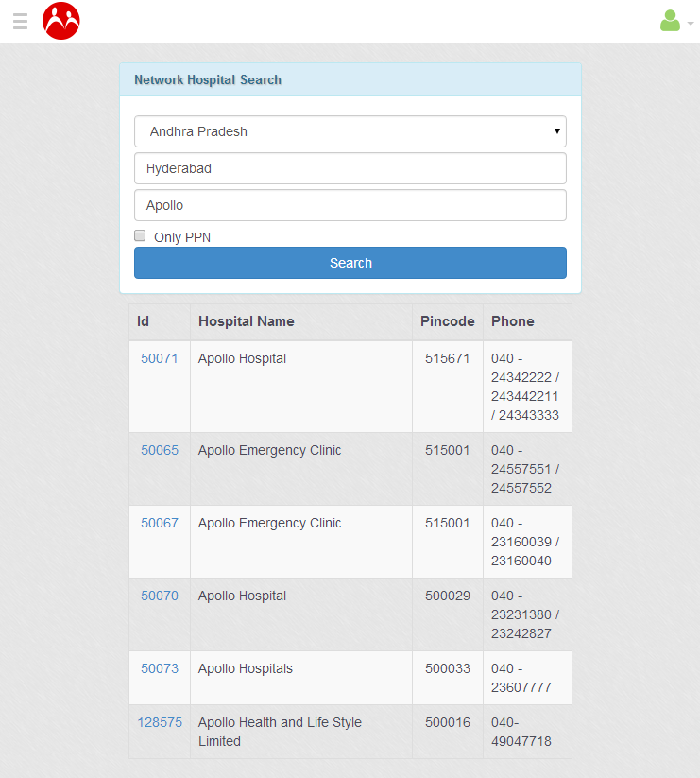This screenshot has height=778, width=700.
Task: Open hospital Id 128575 link
Action: point(160,722)
